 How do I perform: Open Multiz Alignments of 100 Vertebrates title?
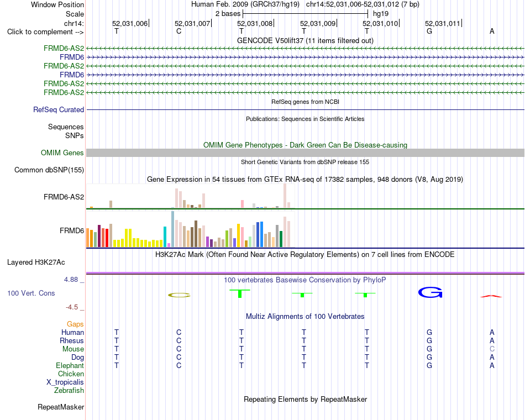point(305,317)
